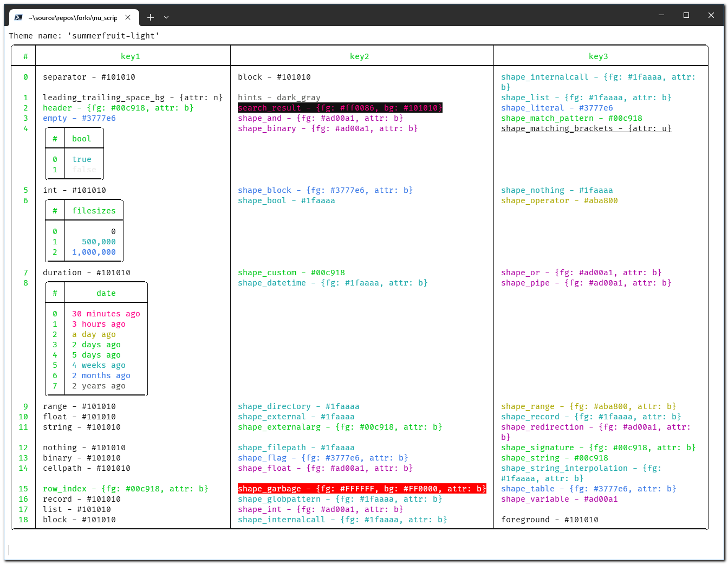This screenshot has width=728, height=564.
Task: Click the key2 column header
Action: [360, 56]
